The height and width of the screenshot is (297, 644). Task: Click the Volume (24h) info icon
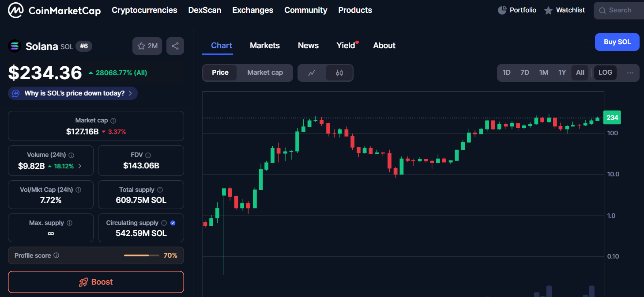71,156
